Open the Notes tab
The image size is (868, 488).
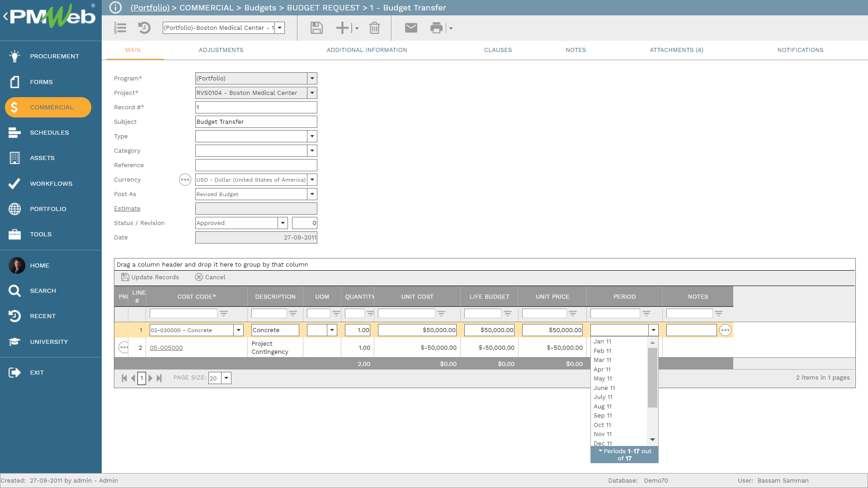576,50
